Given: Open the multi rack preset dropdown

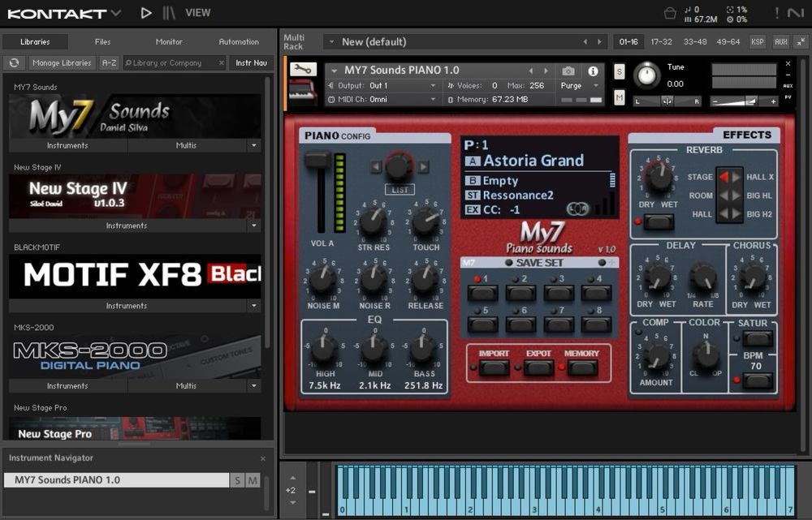Looking at the screenshot, I should point(331,42).
